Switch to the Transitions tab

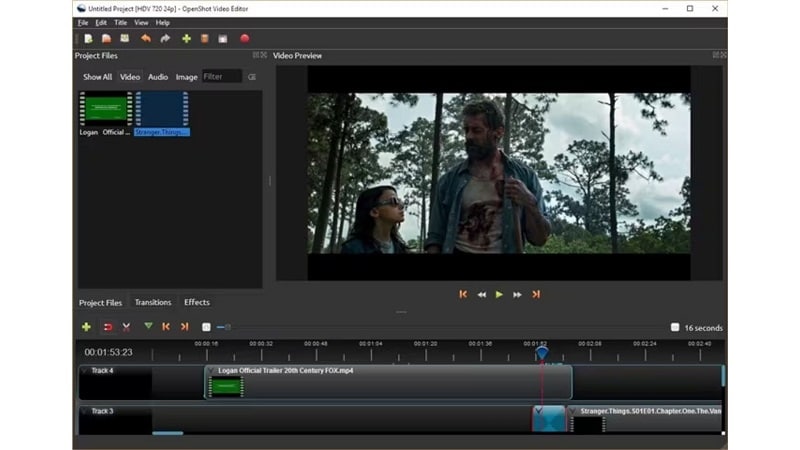tap(153, 302)
